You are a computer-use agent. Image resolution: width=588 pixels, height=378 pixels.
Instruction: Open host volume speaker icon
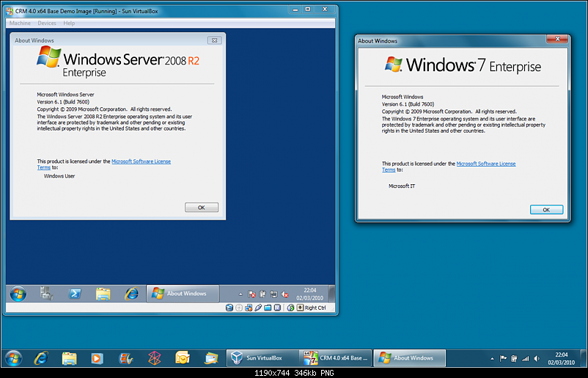[x=537, y=358]
